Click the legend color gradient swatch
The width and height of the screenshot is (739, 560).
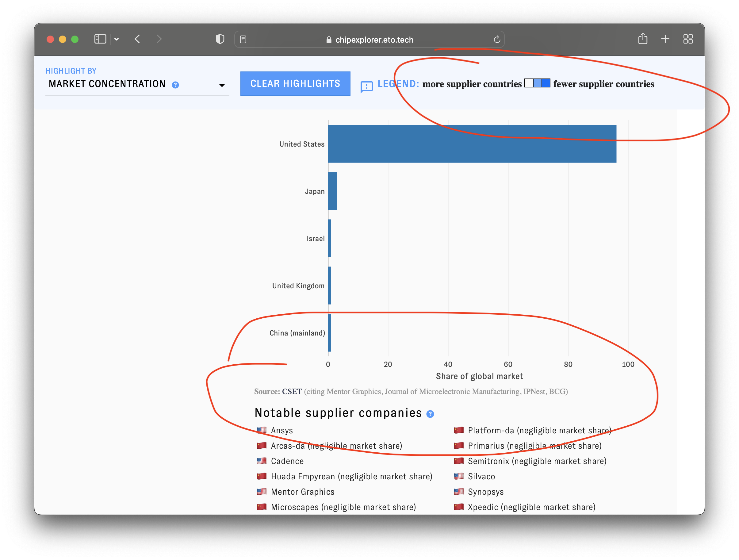537,83
